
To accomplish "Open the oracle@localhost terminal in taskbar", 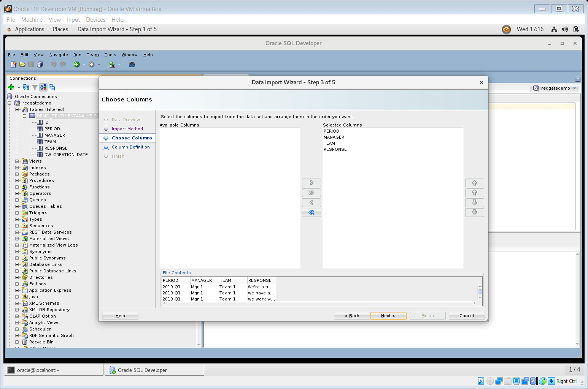I will (54, 370).
